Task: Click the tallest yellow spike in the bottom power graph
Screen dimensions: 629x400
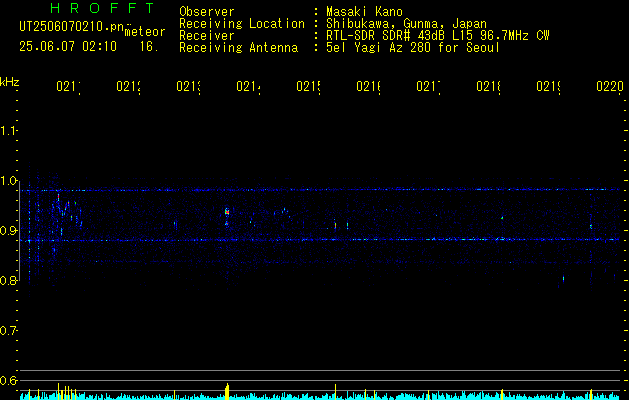Action: click(x=227, y=391)
